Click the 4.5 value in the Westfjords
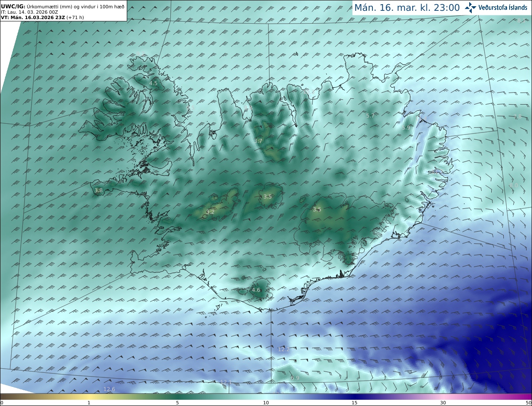The image size is (532, 406). 153,83
